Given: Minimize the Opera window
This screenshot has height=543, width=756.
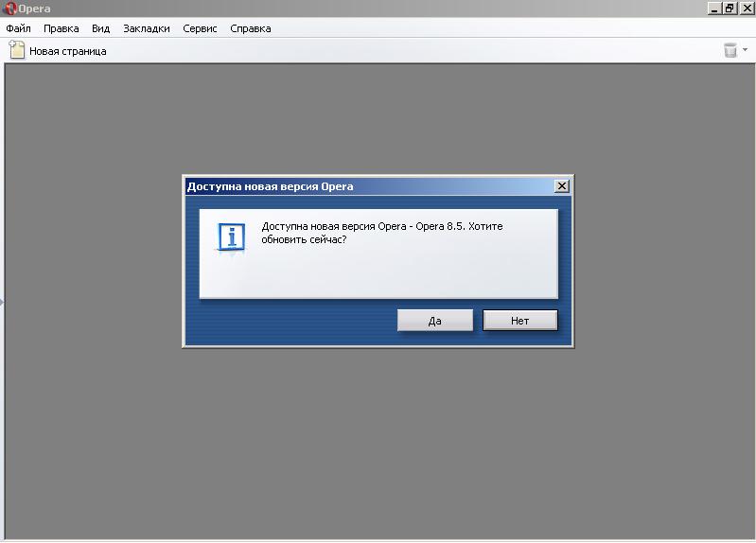Looking at the screenshot, I should [x=713, y=9].
